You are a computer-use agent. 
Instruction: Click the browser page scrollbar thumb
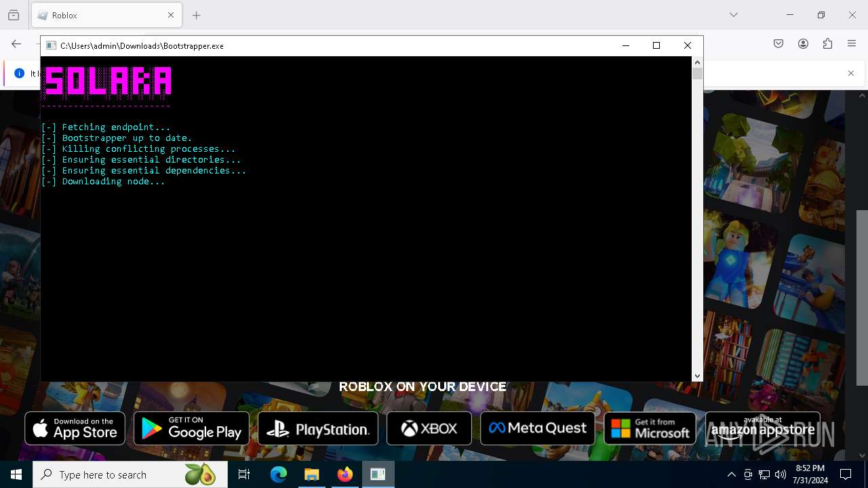[862, 298]
